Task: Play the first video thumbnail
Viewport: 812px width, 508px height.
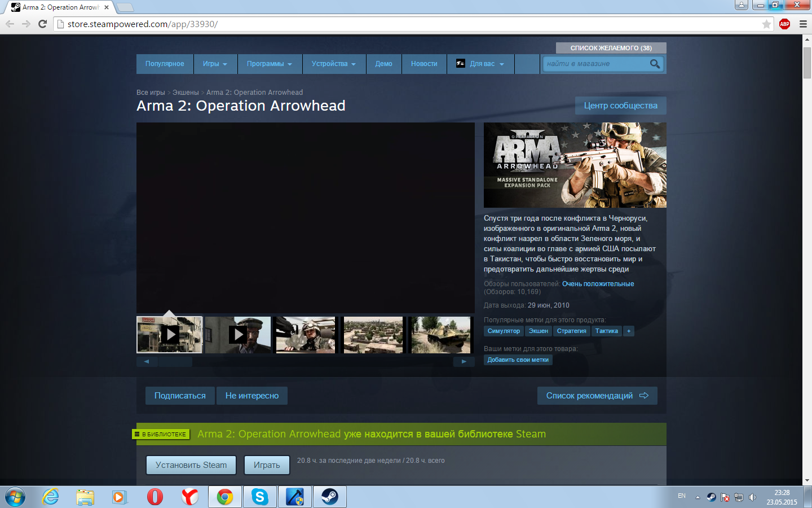Action: 170,335
